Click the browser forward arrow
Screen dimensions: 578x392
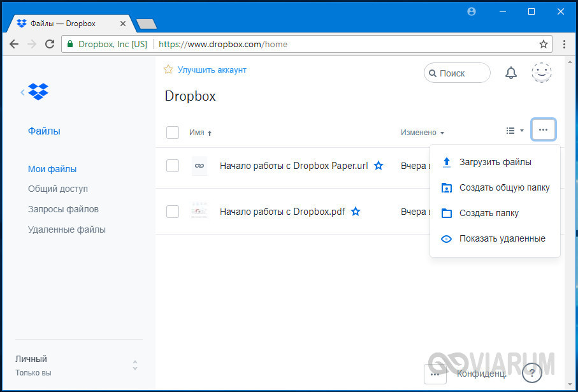tap(32, 44)
